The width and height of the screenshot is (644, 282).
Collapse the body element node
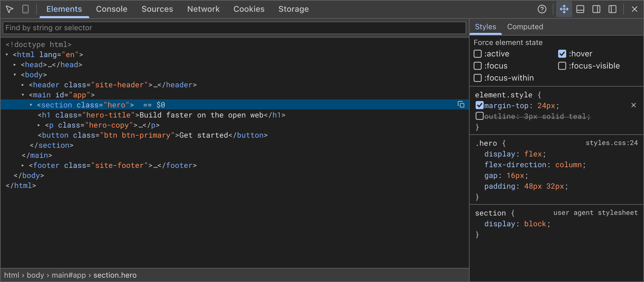point(15,75)
